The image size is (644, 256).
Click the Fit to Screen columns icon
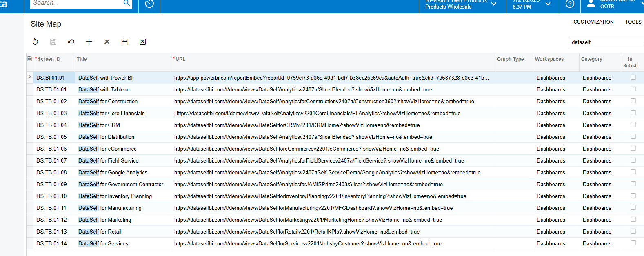125,42
